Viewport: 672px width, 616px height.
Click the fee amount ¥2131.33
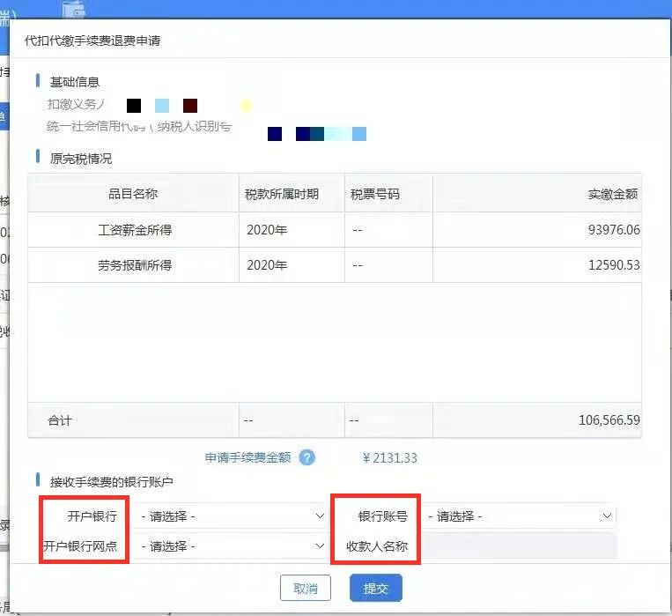pyautogui.click(x=389, y=458)
